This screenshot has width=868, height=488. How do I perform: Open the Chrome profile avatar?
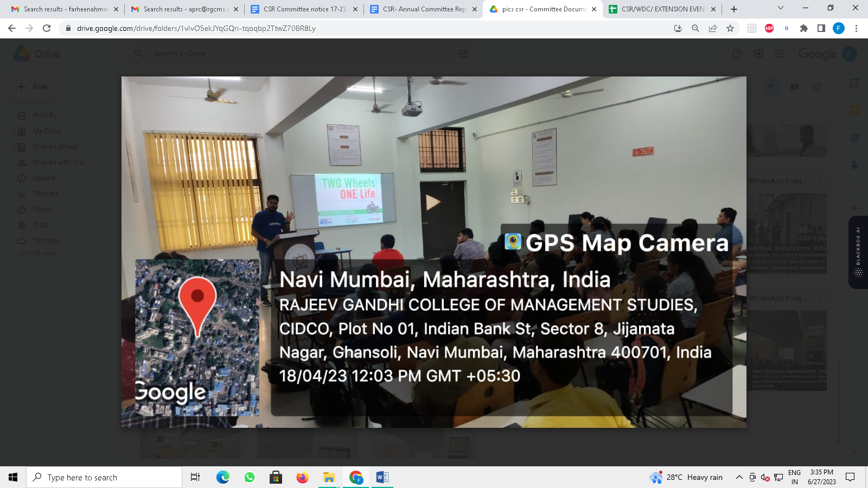click(839, 28)
